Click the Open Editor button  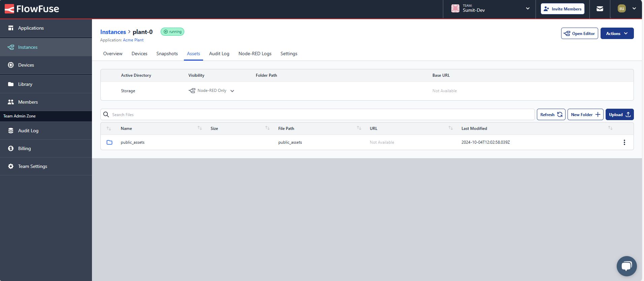[579, 33]
